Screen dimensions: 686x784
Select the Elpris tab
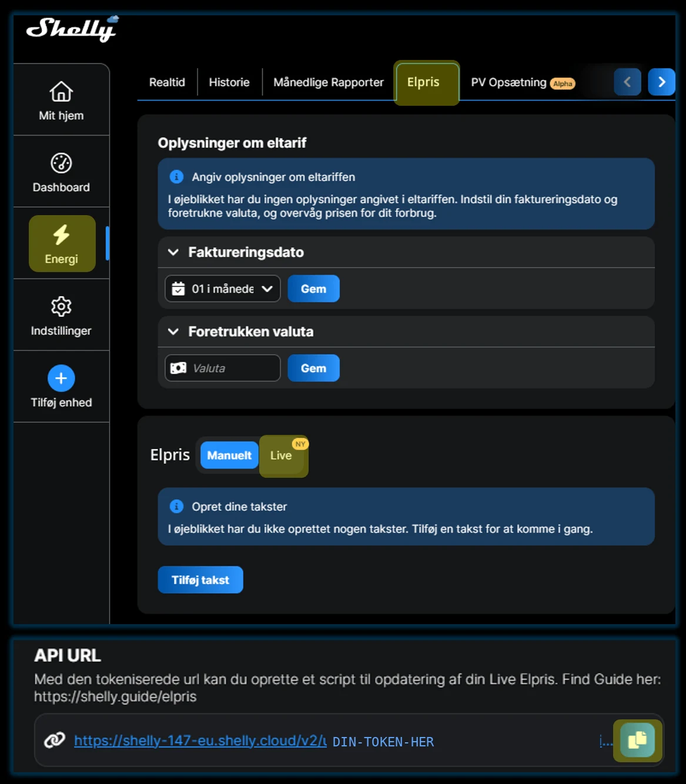pos(426,82)
